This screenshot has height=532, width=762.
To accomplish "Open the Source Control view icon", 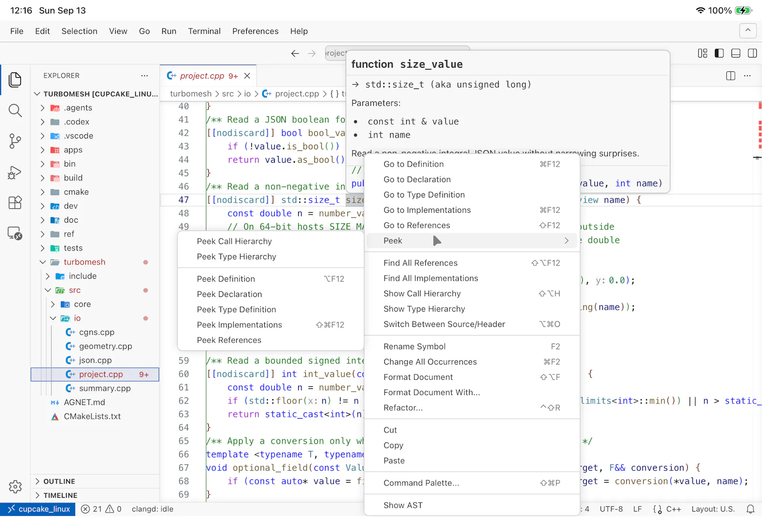I will (x=15, y=141).
